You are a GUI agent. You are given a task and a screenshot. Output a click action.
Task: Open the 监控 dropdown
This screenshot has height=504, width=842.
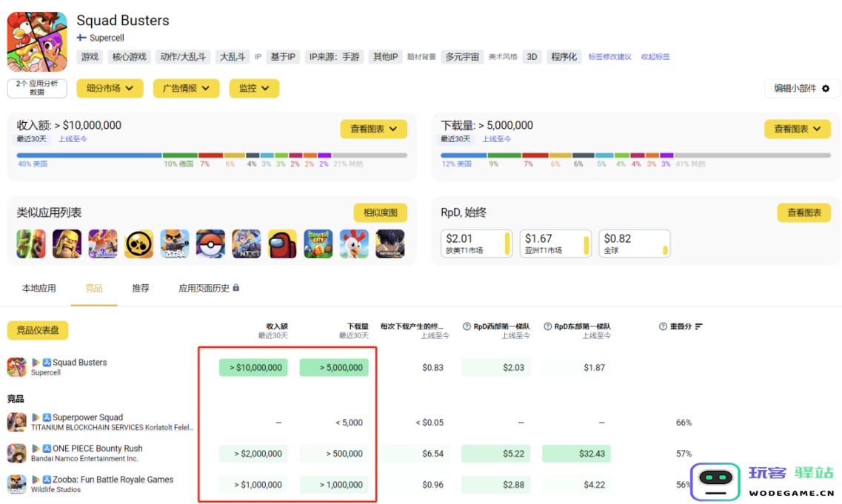pyautogui.click(x=254, y=89)
